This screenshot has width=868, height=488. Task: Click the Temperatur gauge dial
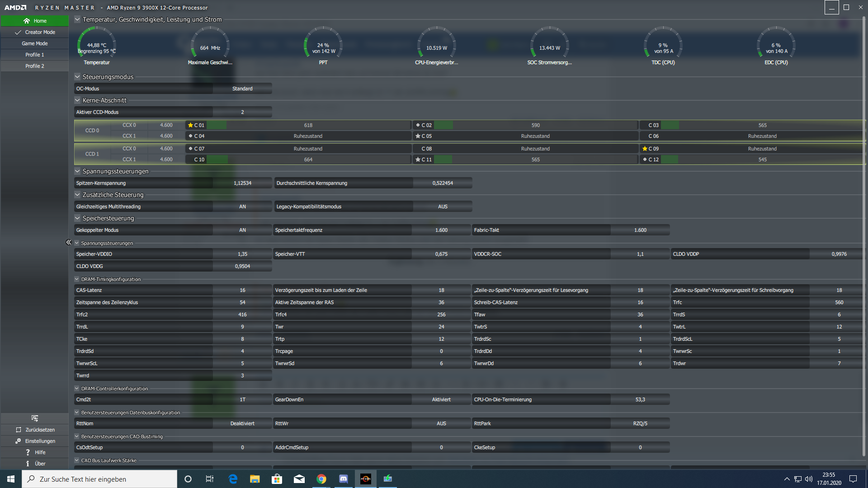97,44
